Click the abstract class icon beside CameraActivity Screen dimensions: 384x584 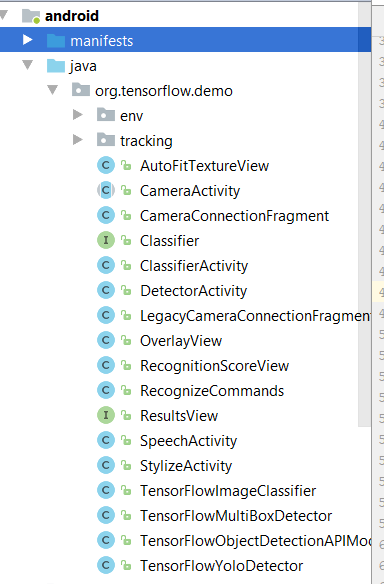coord(106,190)
